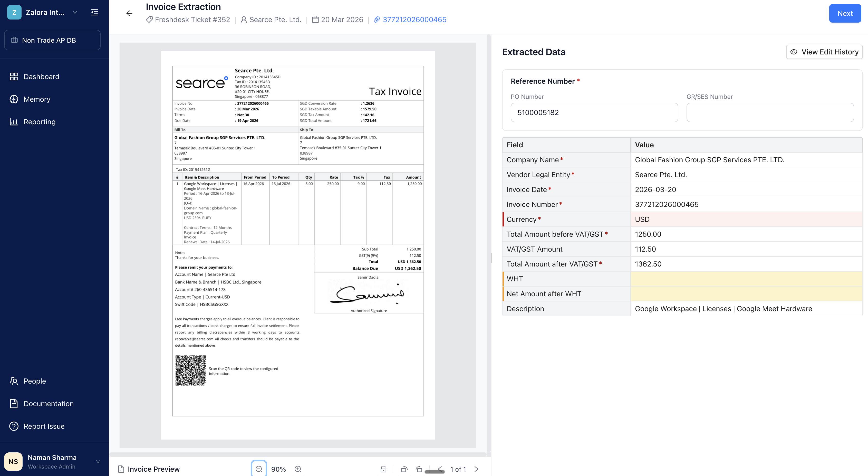
Task: Expand the Naman Sharma account menu
Action: [98, 462]
